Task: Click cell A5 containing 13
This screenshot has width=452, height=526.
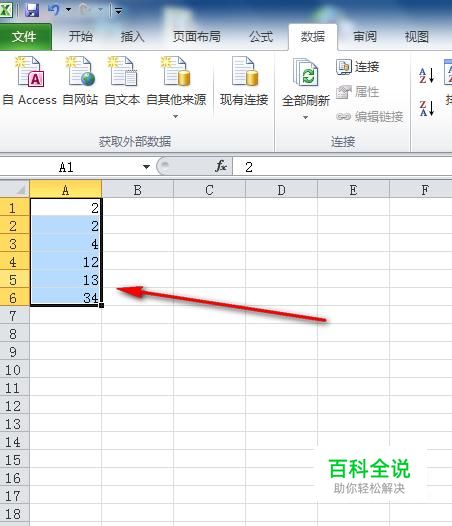Action: 66,280
